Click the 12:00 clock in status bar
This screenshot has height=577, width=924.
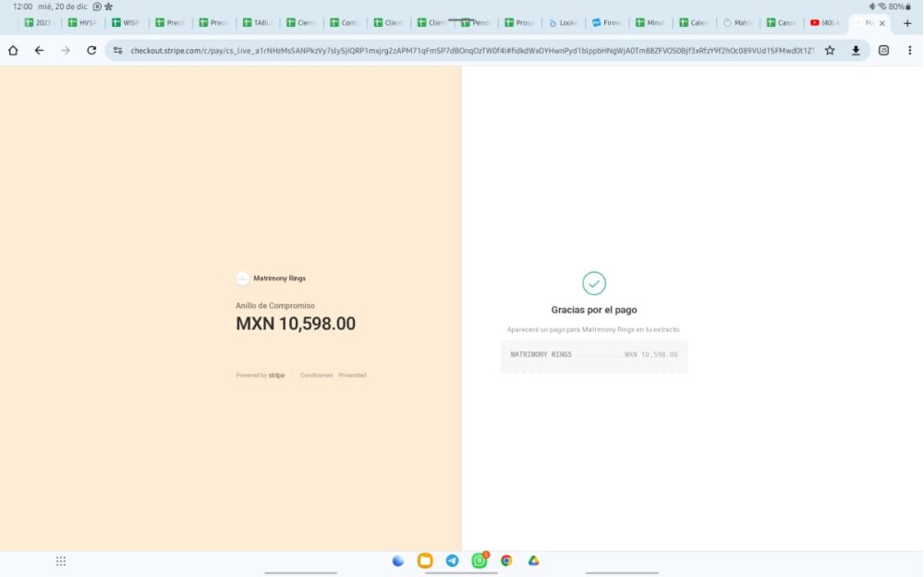(23, 6)
